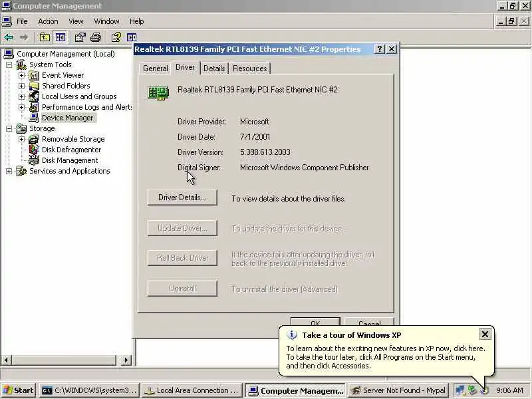Screen dimensions: 532x399
Task: Collapse the System Tools tree node
Action: [x=9, y=65]
